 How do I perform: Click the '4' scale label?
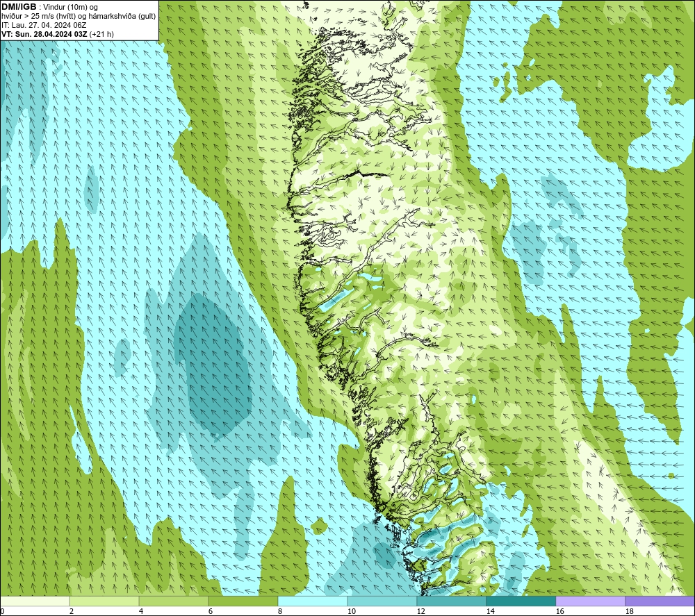tap(141, 611)
